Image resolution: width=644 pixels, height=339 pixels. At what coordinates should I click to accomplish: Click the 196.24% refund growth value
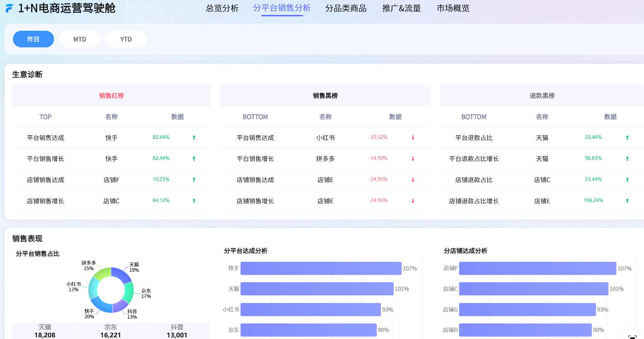click(x=593, y=200)
